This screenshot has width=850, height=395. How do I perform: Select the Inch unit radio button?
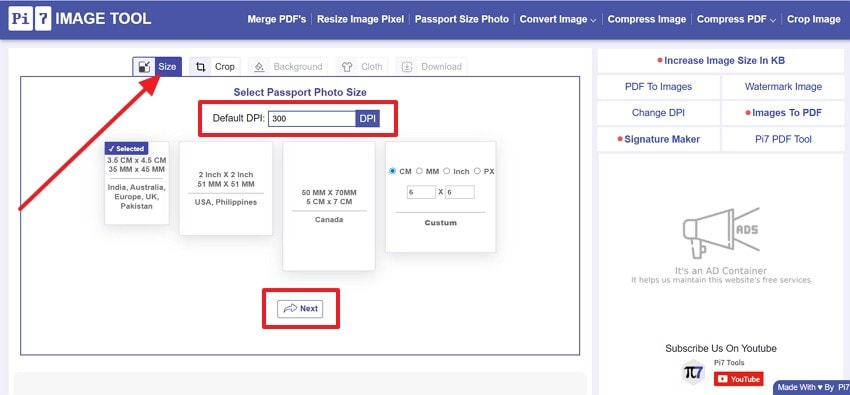(x=447, y=171)
